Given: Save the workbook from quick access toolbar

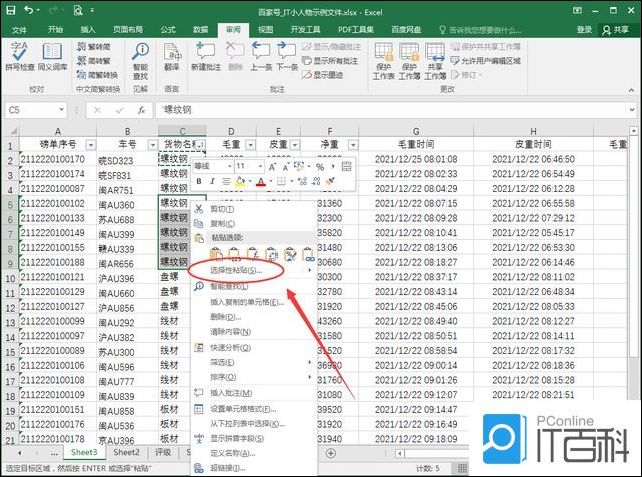Looking at the screenshot, I should pyautogui.click(x=10, y=10).
